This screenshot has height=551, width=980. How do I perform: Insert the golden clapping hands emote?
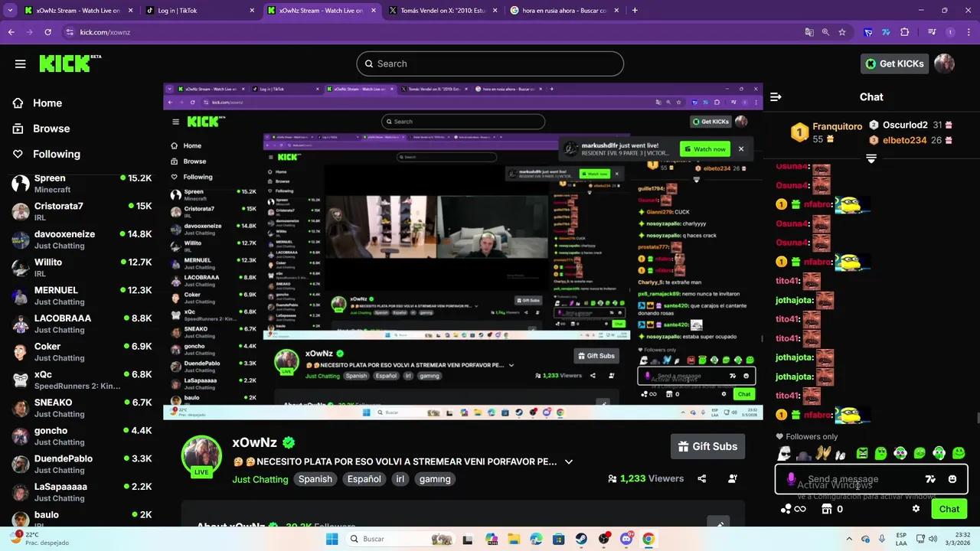(x=823, y=454)
